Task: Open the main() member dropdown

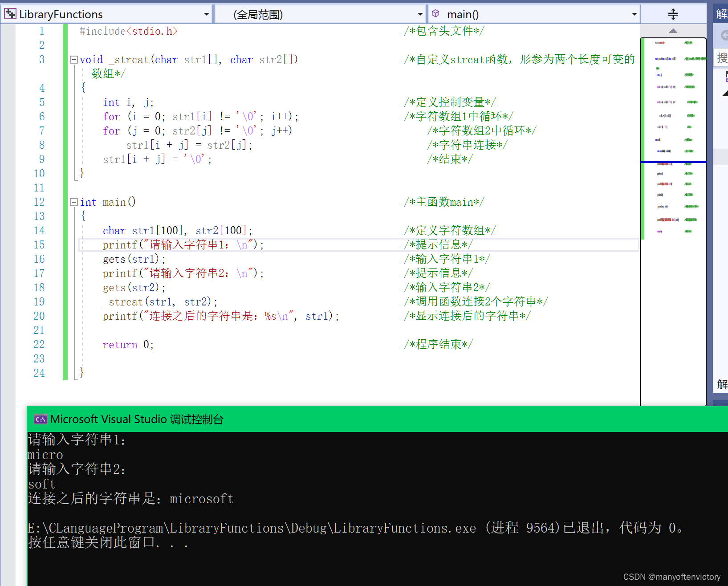Action: pyautogui.click(x=634, y=14)
